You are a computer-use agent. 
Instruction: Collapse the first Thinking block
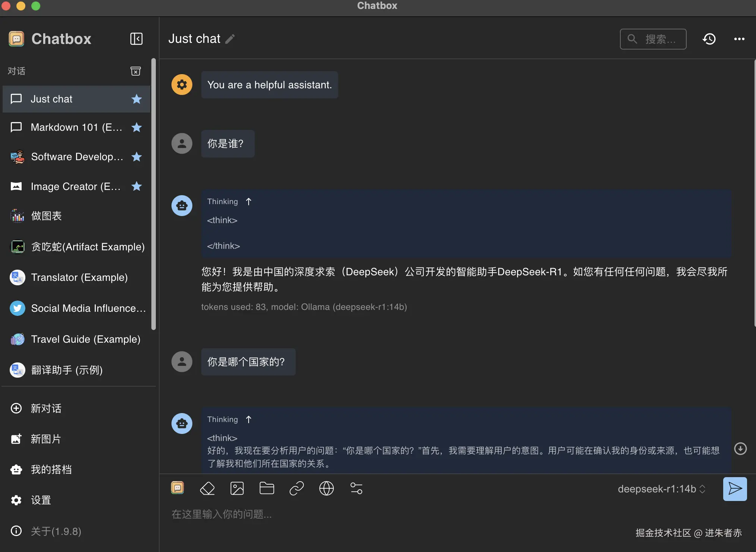(249, 202)
